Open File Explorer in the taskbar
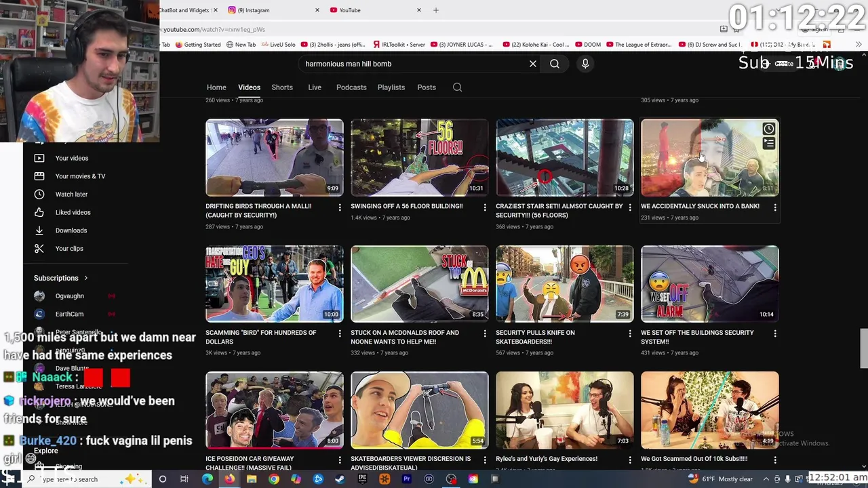Image resolution: width=868 pixels, height=488 pixels. [252, 479]
